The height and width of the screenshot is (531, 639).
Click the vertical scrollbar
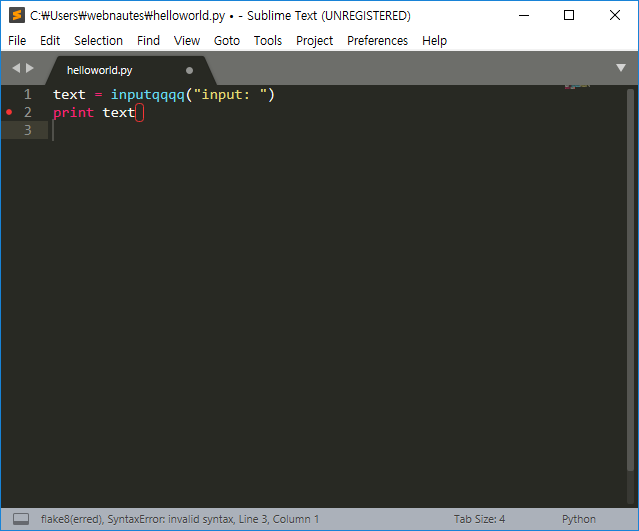coord(630,280)
